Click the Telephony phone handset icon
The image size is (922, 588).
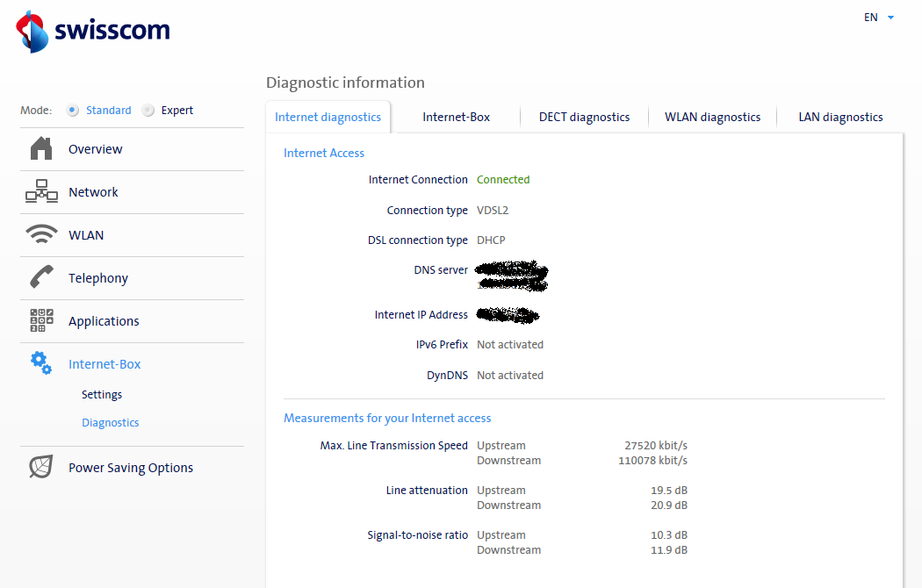pos(41,278)
